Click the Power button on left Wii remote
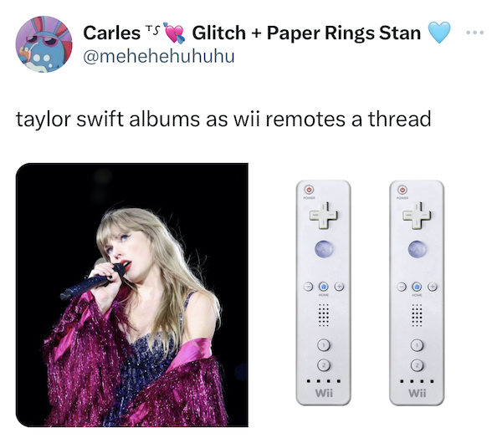This screenshot has height=448, width=502. 309,190
